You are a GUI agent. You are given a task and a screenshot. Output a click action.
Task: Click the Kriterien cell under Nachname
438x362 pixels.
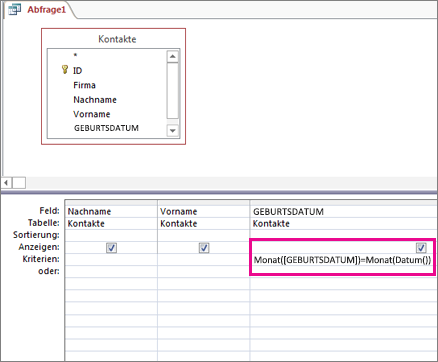111,260
